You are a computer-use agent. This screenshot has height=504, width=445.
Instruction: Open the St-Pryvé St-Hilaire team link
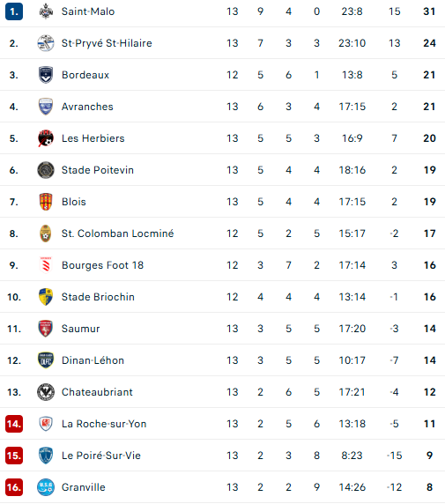click(x=107, y=43)
